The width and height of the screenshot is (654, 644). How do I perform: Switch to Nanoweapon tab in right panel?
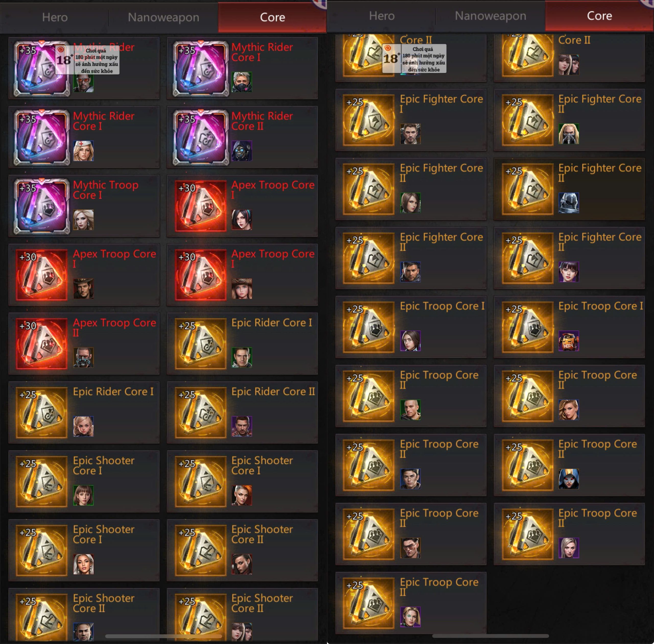(x=490, y=16)
